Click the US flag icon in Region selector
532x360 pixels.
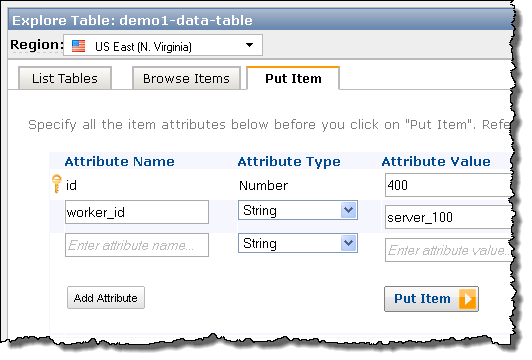click(x=78, y=46)
